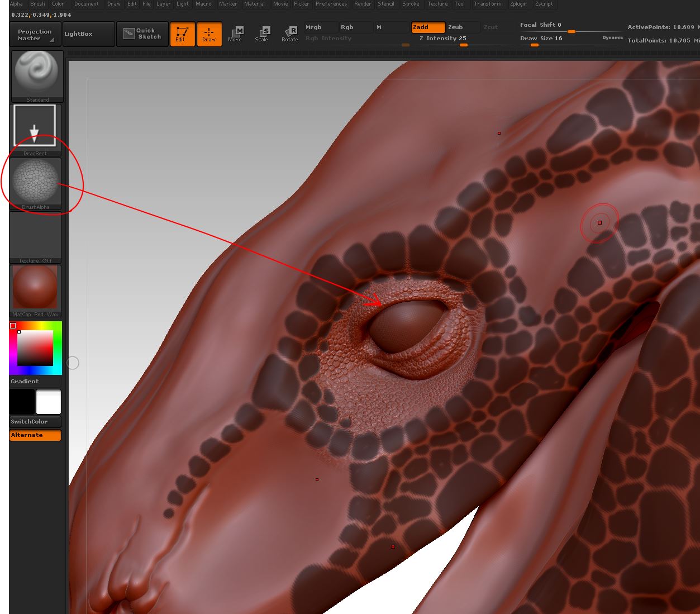Open Standard brush picker
The image size is (700, 614).
(x=37, y=76)
